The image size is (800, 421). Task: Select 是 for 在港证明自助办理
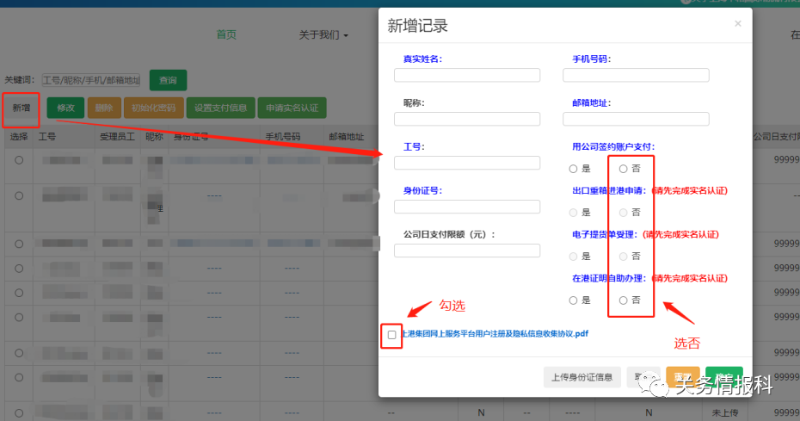pyautogui.click(x=573, y=300)
